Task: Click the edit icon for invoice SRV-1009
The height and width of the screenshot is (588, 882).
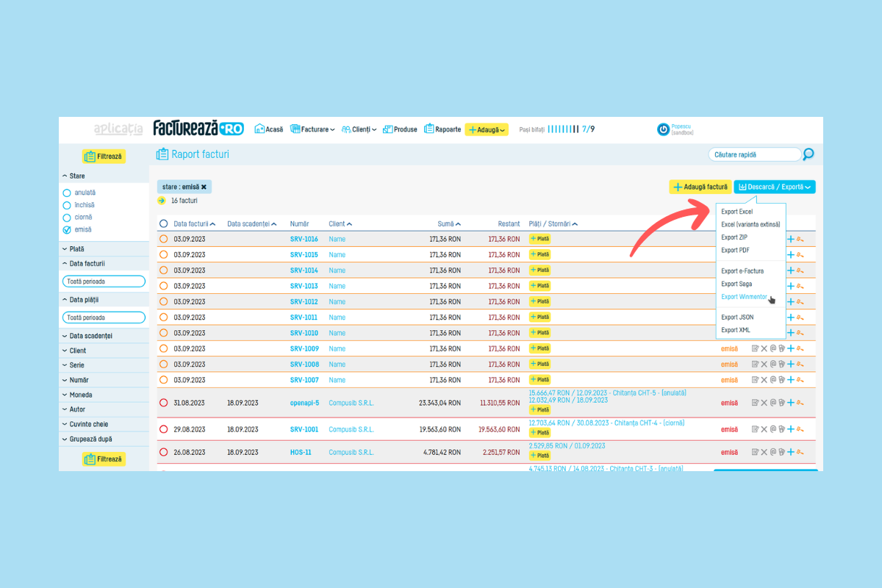Action: click(755, 349)
